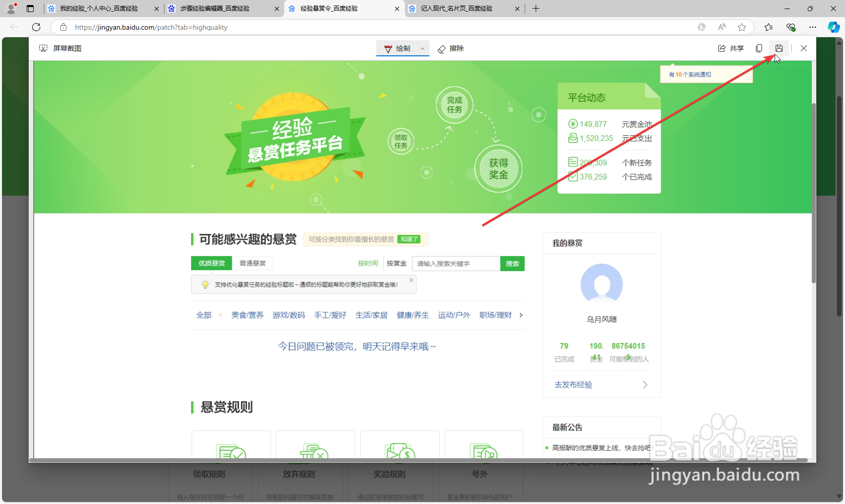
Task: Click the bounty keyword search field
Action: pyautogui.click(x=456, y=264)
